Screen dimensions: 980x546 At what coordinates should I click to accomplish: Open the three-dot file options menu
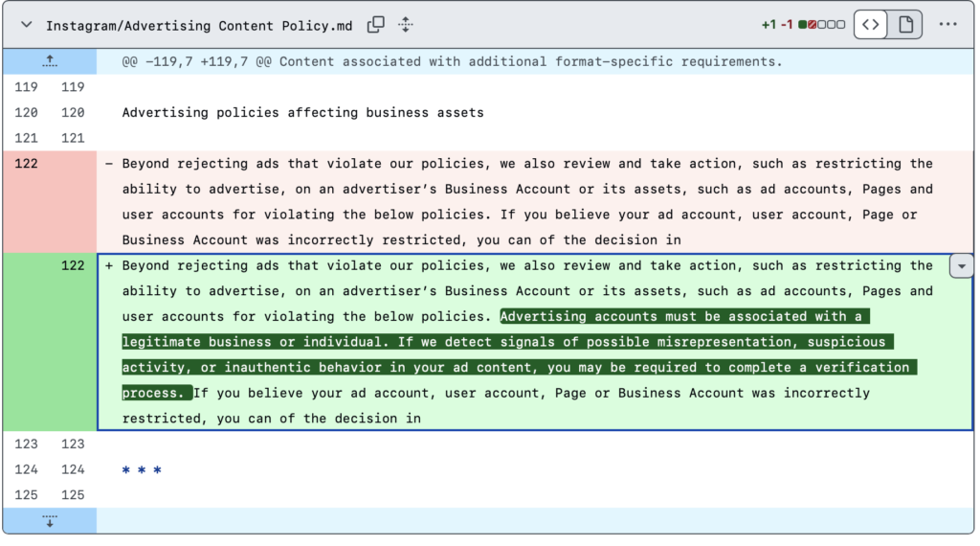[x=947, y=25]
